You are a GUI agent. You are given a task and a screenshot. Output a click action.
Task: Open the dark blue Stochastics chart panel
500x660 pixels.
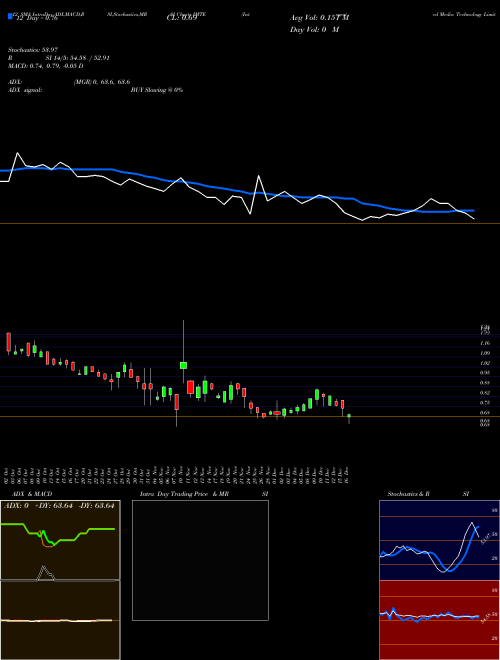point(439,540)
